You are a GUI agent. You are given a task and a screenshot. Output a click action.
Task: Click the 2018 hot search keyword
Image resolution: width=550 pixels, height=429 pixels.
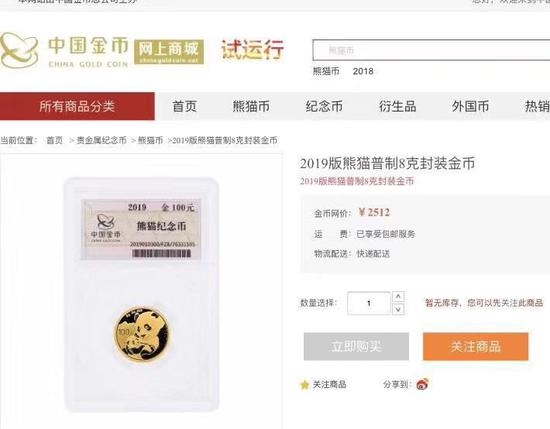[363, 71]
